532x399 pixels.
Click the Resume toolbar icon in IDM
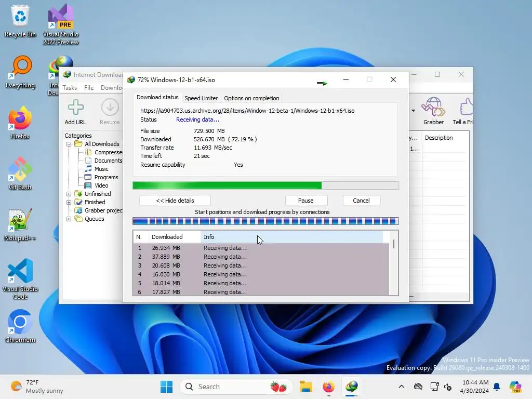coord(110,112)
